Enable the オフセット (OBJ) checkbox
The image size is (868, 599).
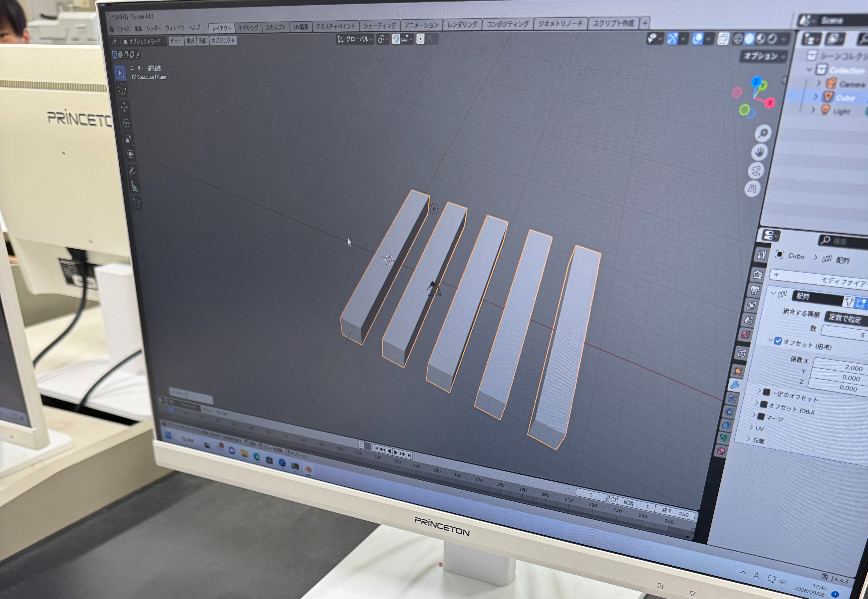[x=764, y=405]
